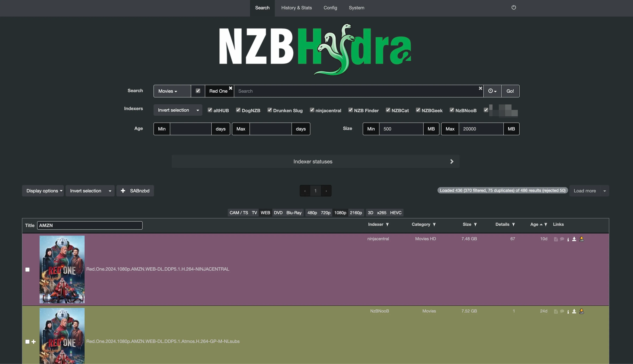Uncheck the NZBCat indexer

(x=388, y=110)
